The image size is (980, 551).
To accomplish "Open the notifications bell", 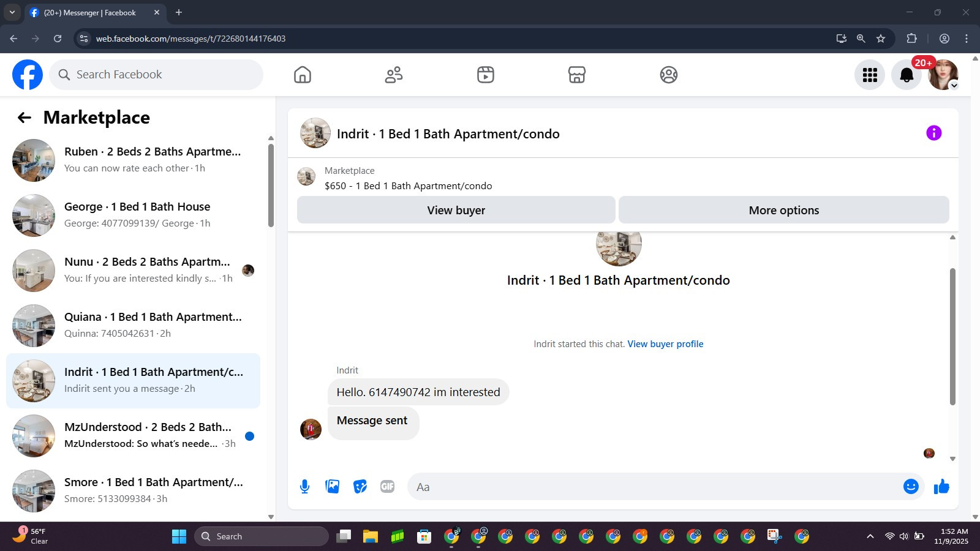I will [907, 75].
